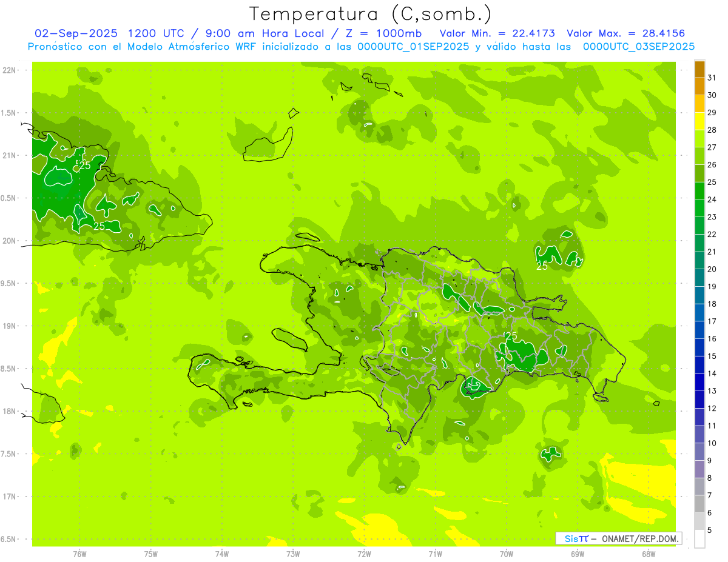This screenshot has height=562, width=728.
Task: Click the '74W' longitude axis label
Action: pyautogui.click(x=222, y=554)
